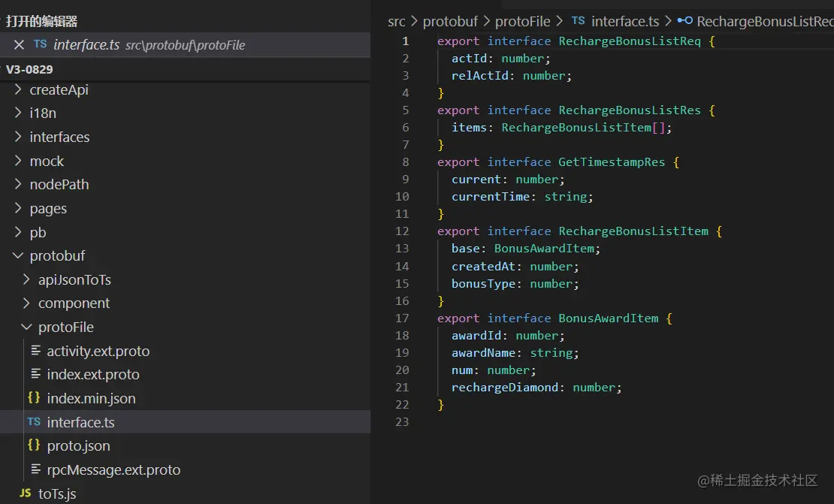
Task: Select the interfaces folder label
Action: (59, 137)
